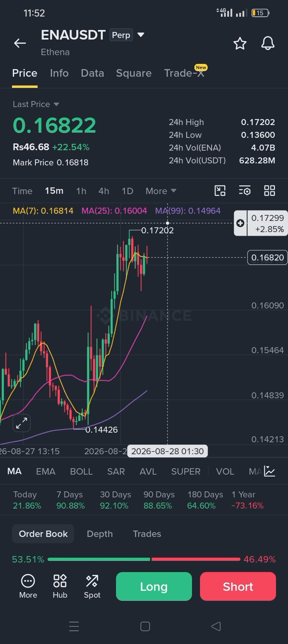Tap 90 Days 88.65% performance
The image size is (288, 644).
point(159,500)
